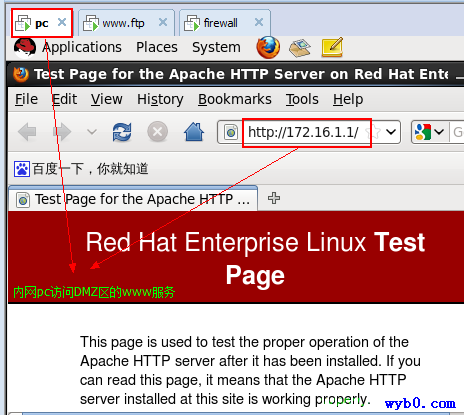Image resolution: width=464 pixels, height=415 pixels.
Task: Click the Red Hat logo icon
Action: point(25,48)
